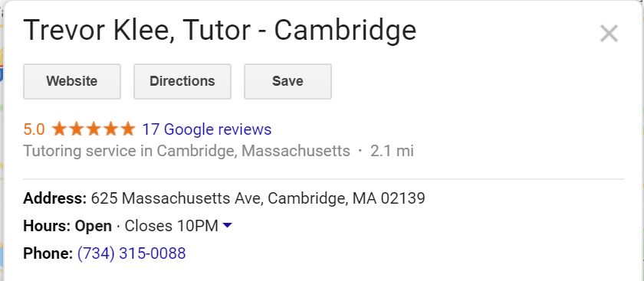The height and width of the screenshot is (281, 644).
Task: Click the business title Trevor Klee, Tutor - Cambridge
Action: click(x=220, y=31)
